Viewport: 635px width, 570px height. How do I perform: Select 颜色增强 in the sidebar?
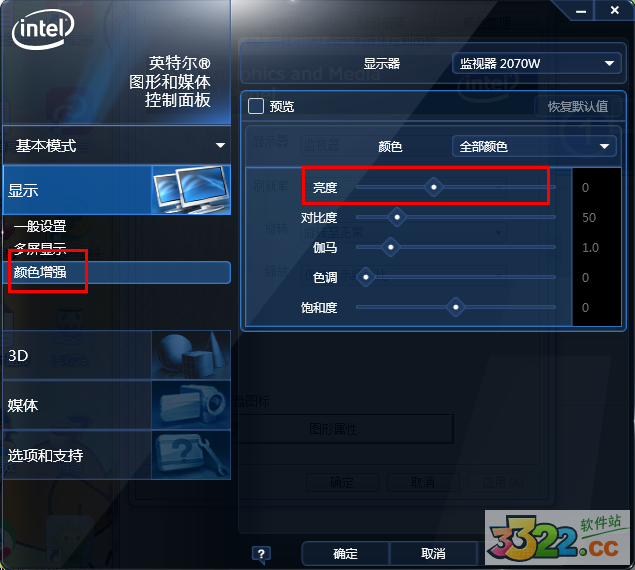[40, 272]
